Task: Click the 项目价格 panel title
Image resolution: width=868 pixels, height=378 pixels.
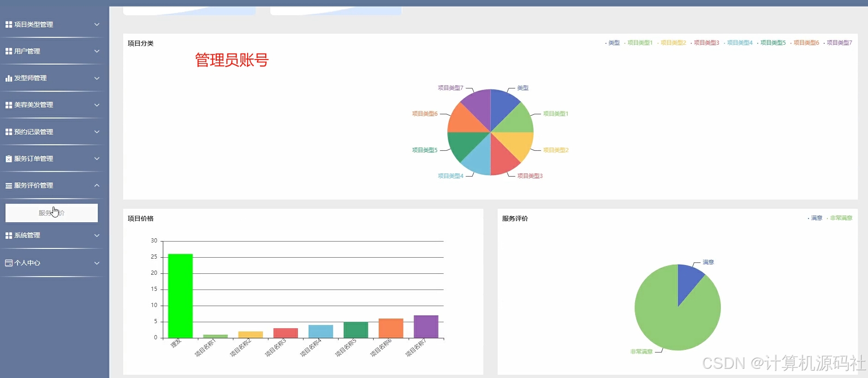Action: pos(141,219)
